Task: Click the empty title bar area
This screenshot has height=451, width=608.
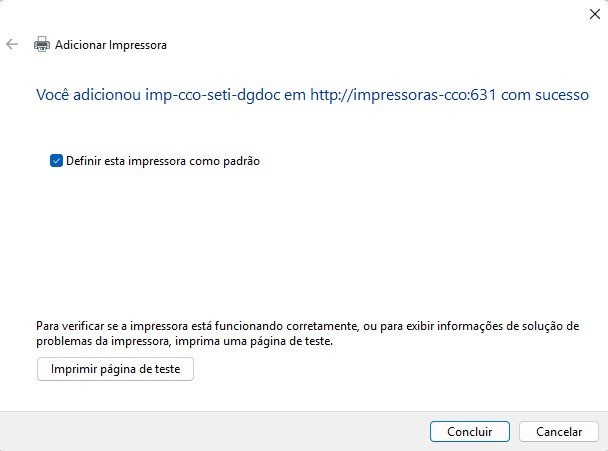Action: [300, 14]
